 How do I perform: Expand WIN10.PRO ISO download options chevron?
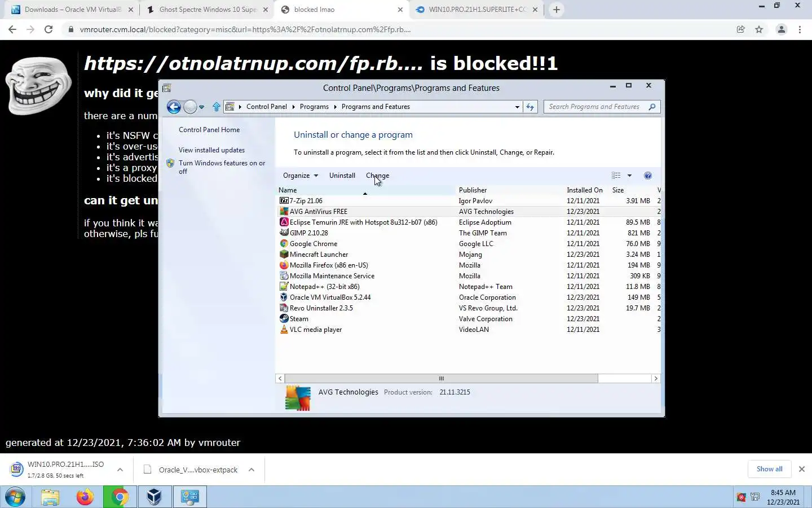click(120, 470)
